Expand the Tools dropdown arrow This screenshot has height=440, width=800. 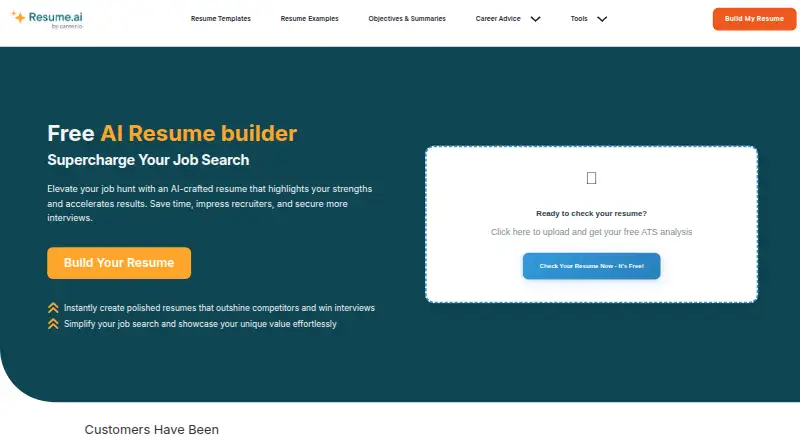click(602, 19)
